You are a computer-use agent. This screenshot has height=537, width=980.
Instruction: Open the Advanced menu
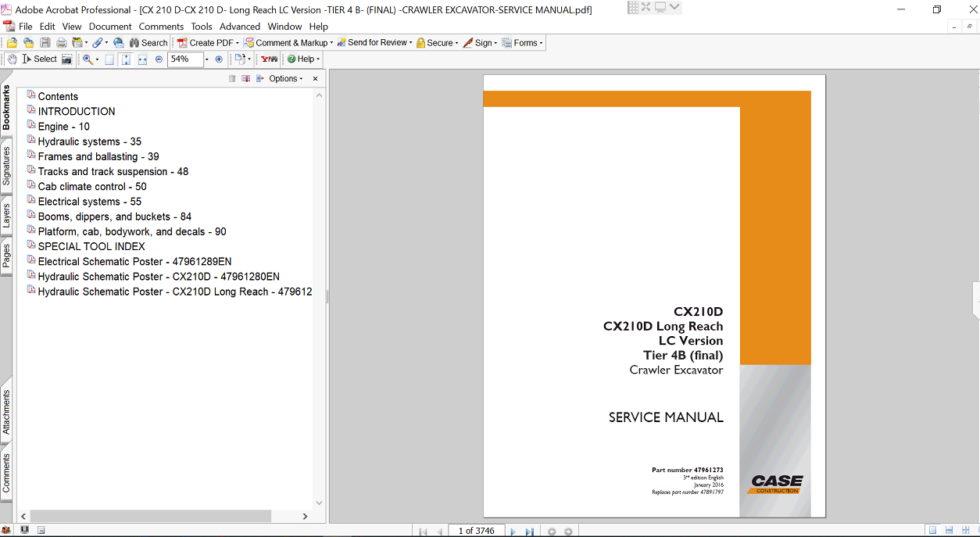point(240,26)
